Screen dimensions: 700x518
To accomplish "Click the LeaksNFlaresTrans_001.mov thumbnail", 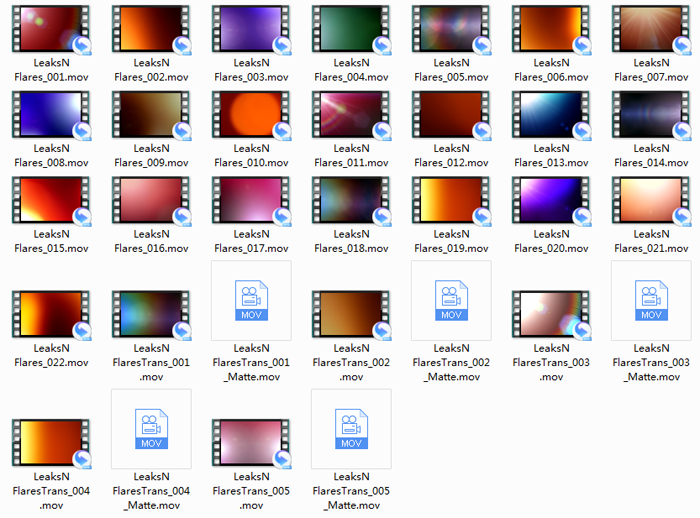I will click(150, 315).
